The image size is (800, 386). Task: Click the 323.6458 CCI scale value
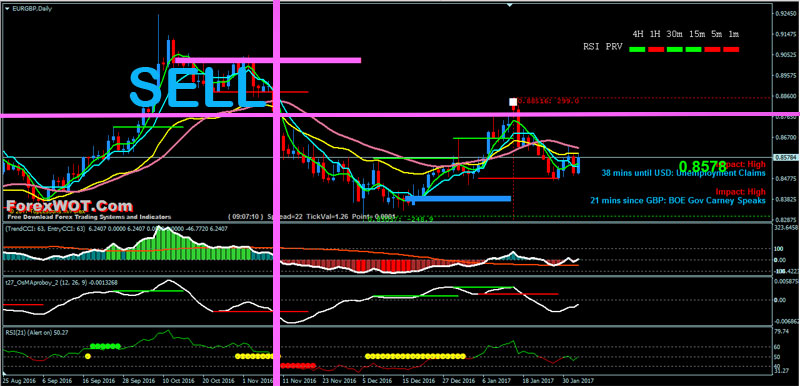[x=788, y=229]
